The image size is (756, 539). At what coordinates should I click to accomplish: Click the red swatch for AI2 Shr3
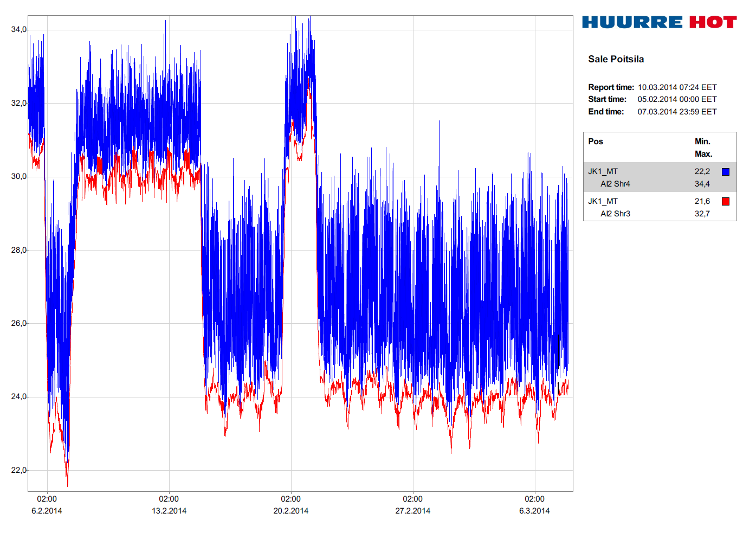(726, 202)
